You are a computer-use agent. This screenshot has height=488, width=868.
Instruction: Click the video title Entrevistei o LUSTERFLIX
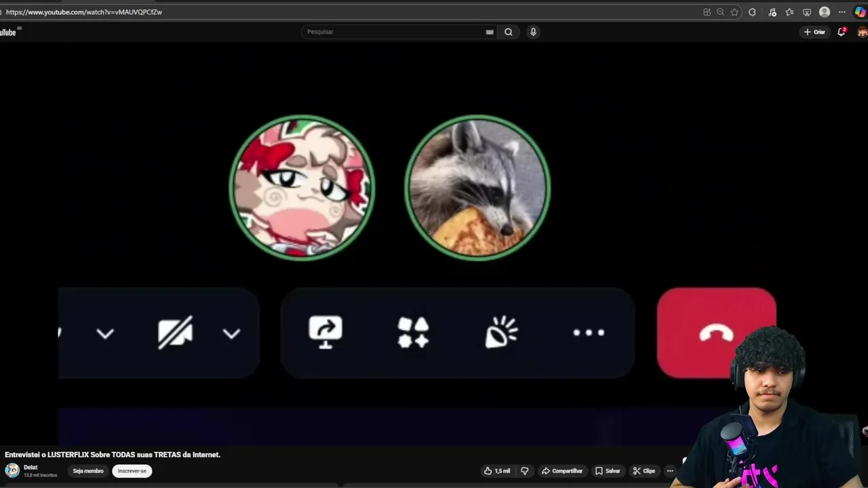113,455
